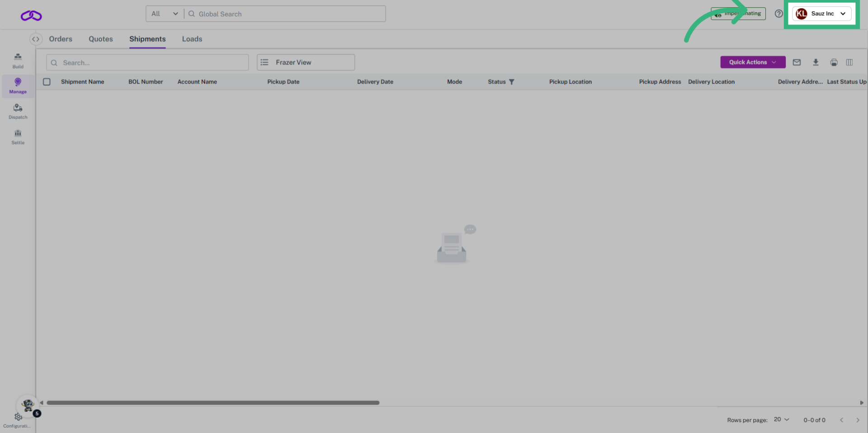Filter by Status column funnel
Viewport: 868px width, 433px height.
point(512,82)
